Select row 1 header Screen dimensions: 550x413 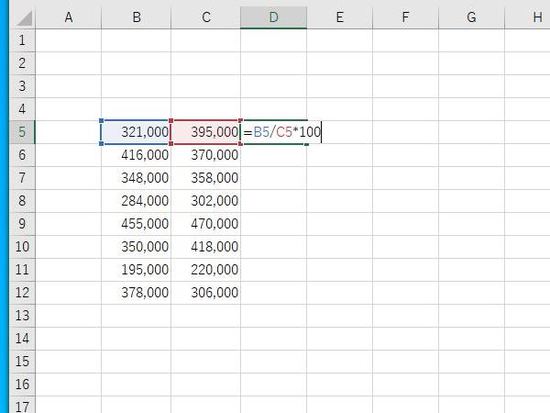(22, 40)
